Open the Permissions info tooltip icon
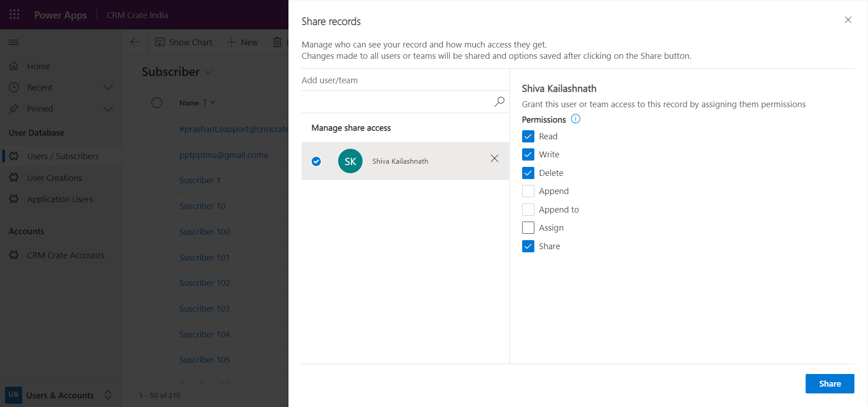Viewport: 868px width, 407px height. (x=576, y=119)
